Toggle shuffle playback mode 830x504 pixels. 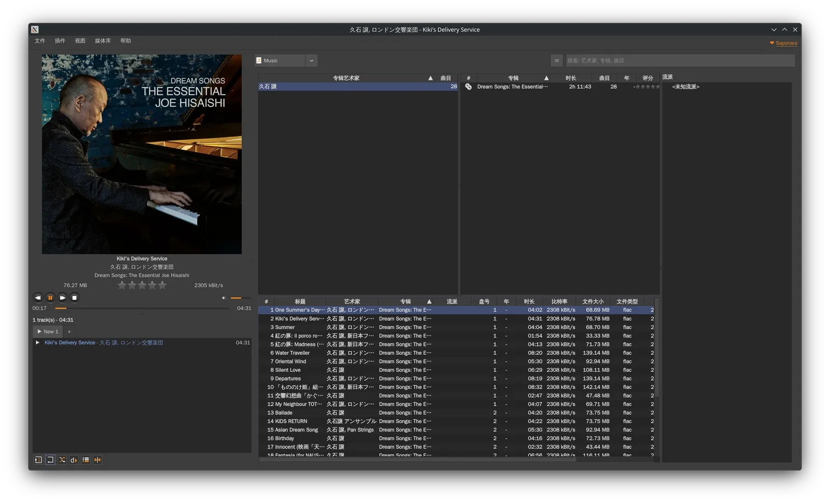[62, 460]
